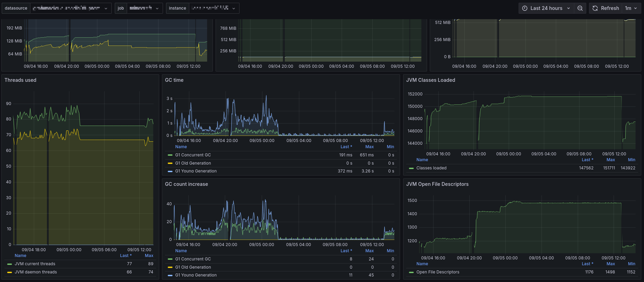Toggle G1 Young Generation in GC time legend
Screen dimensions: 644x282
point(196,171)
